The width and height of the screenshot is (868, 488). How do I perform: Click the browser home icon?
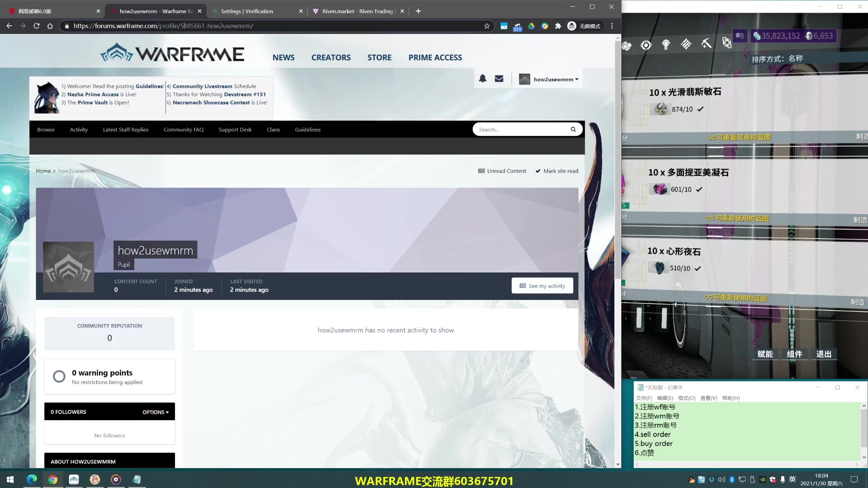50,26
